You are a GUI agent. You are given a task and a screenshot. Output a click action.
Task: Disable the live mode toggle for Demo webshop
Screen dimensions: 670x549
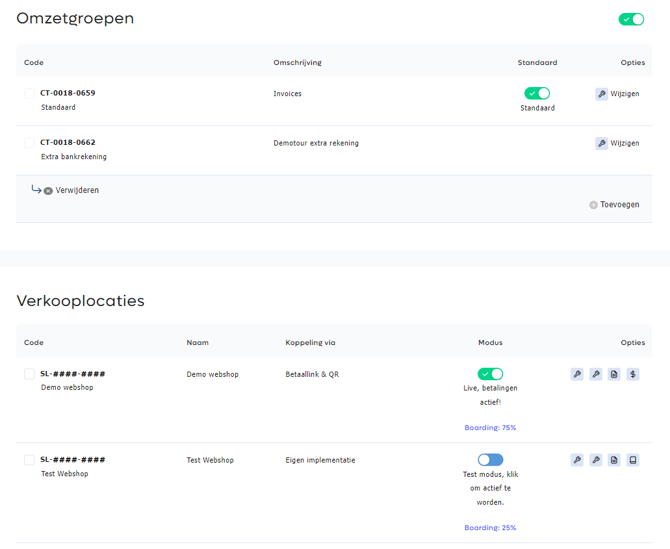click(491, 374)
